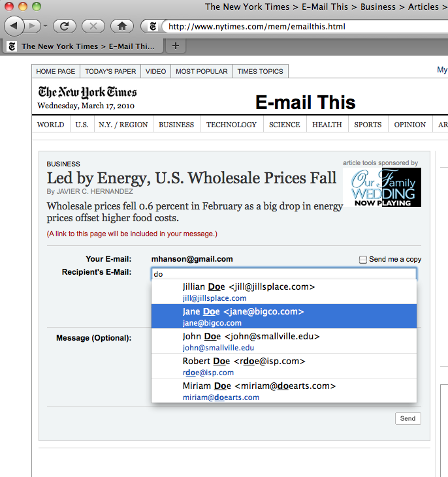Viewport: 448px width, 477px height.
Task: Click the Stop loading button
Action: tap(93, 26)
